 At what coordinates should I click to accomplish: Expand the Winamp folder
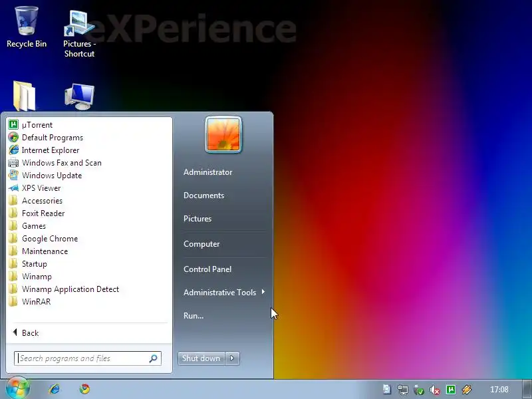(x=88, y=277)
